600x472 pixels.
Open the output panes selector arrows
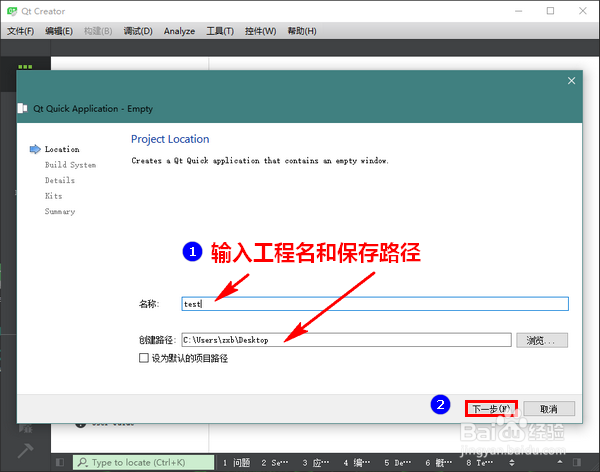(512, 463)
